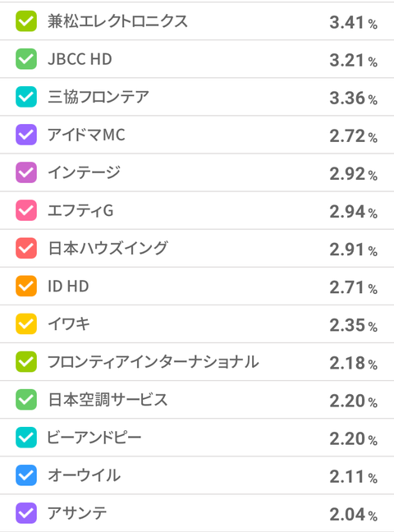Uncheck the 三協フロンテア checkbox
Screen dimensions: 394x532
26,97
